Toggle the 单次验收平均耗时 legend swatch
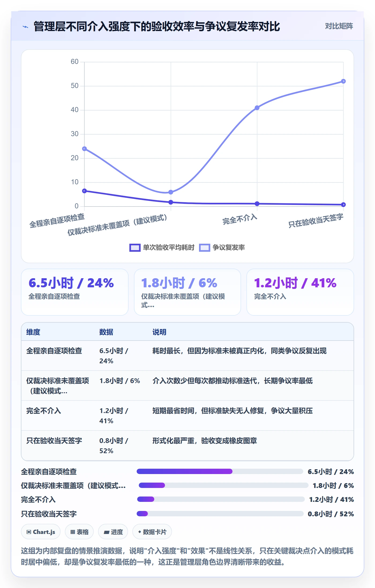The width and height of the screenshot is (375, 588). 135,248
